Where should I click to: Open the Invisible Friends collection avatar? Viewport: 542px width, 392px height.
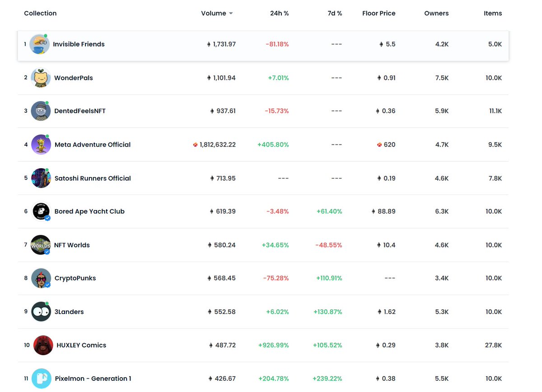point(39,44)
